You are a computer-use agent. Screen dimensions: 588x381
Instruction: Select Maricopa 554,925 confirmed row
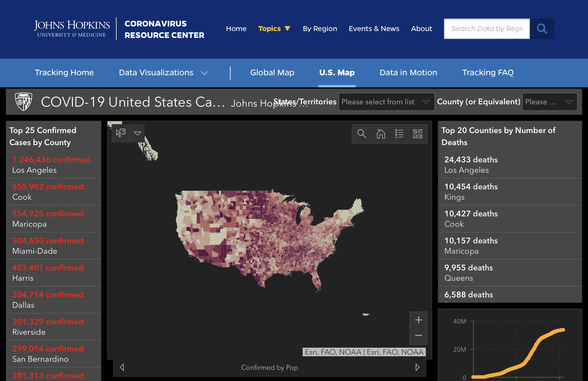[53, 219]
